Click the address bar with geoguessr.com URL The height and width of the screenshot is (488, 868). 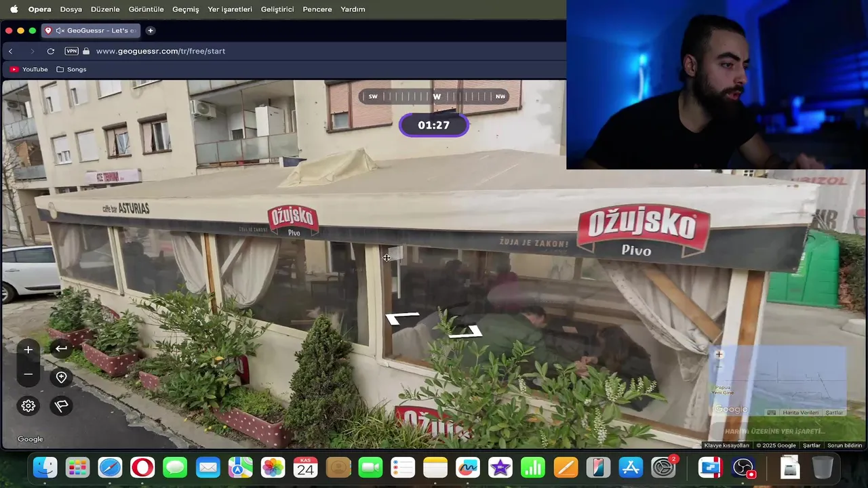point(161,51)
